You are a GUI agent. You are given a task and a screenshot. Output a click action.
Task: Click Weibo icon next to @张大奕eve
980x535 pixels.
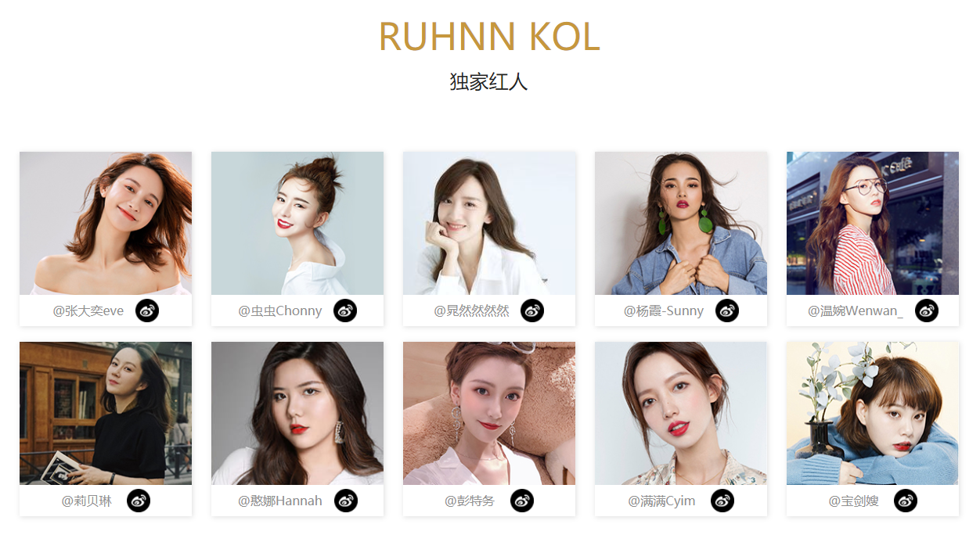tap(147, 311)
